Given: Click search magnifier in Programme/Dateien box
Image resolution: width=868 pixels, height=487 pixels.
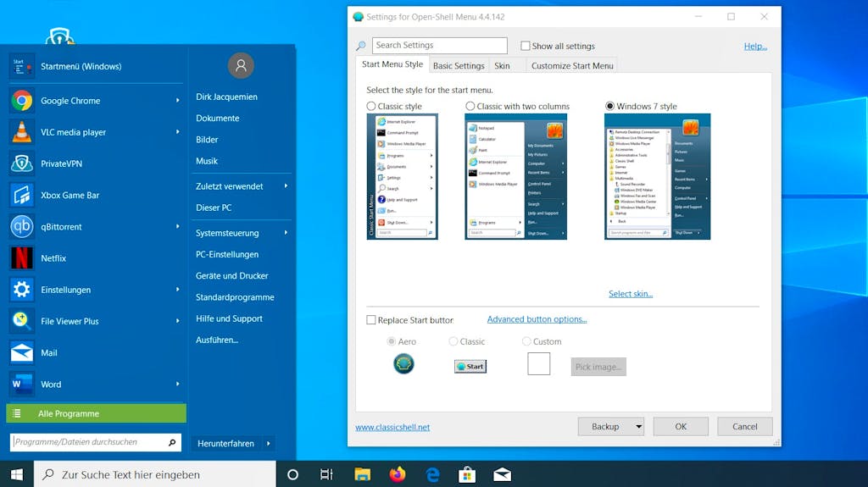Looking at the screenshot, I should coord(172,442).
